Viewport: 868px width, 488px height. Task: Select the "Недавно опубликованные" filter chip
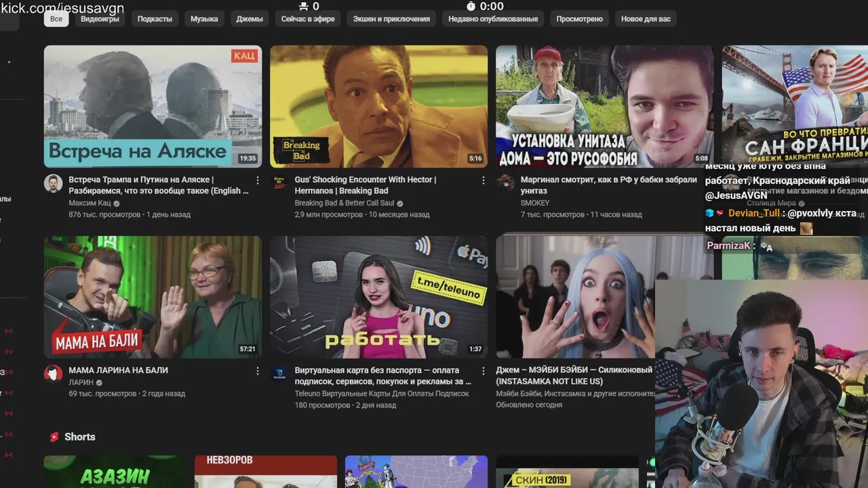493,19
